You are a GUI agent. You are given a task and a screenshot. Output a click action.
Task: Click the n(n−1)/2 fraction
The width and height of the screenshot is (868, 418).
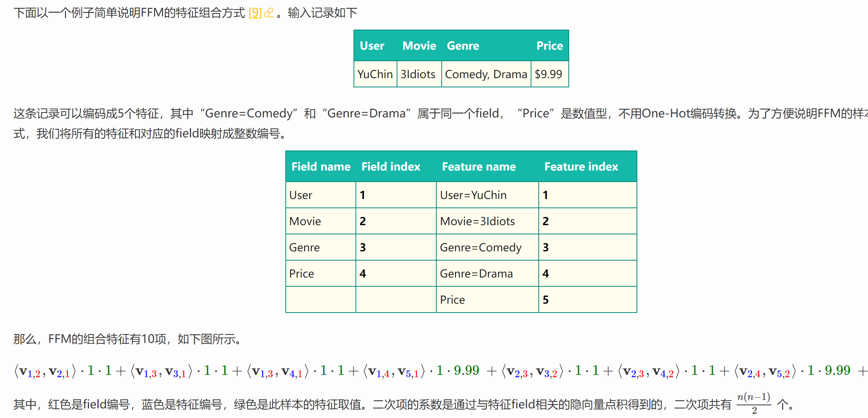[754, 403]
